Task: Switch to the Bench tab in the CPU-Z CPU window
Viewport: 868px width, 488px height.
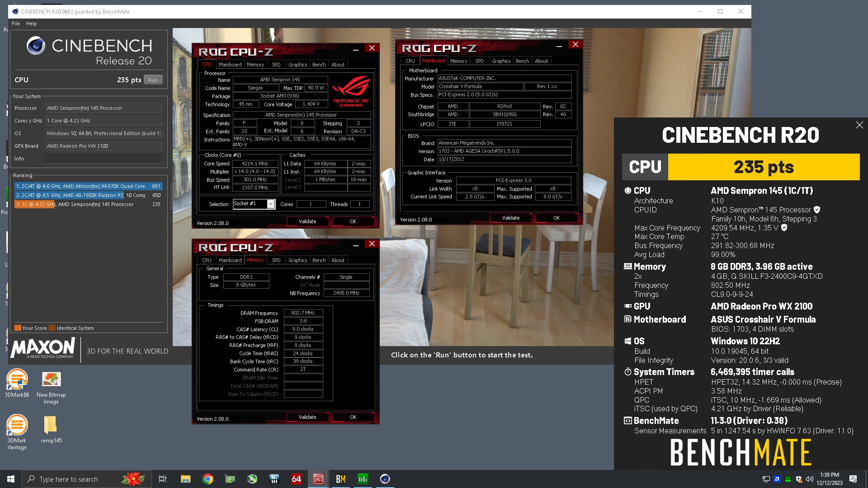Action: (319, 65)
